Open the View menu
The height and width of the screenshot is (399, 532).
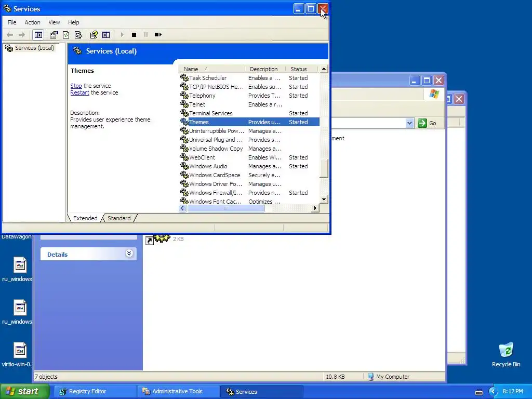pyautogui.click(x=54, y=22)
